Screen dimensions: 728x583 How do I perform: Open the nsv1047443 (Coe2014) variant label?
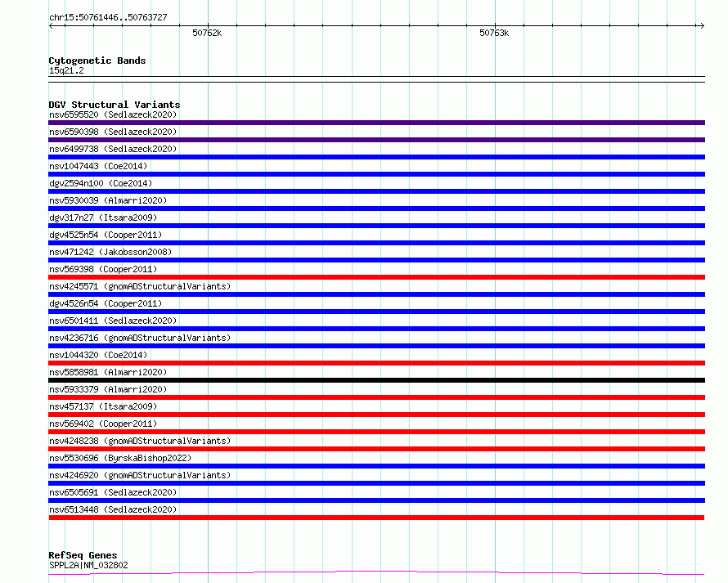pyautogui.click(x=98, y=166)
